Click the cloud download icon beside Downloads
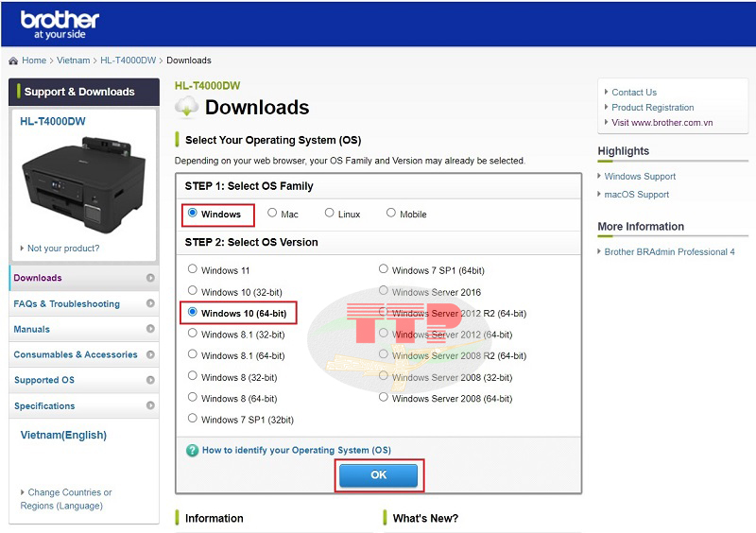The width and height of the screenshot is (756, 533). point(187,107)
